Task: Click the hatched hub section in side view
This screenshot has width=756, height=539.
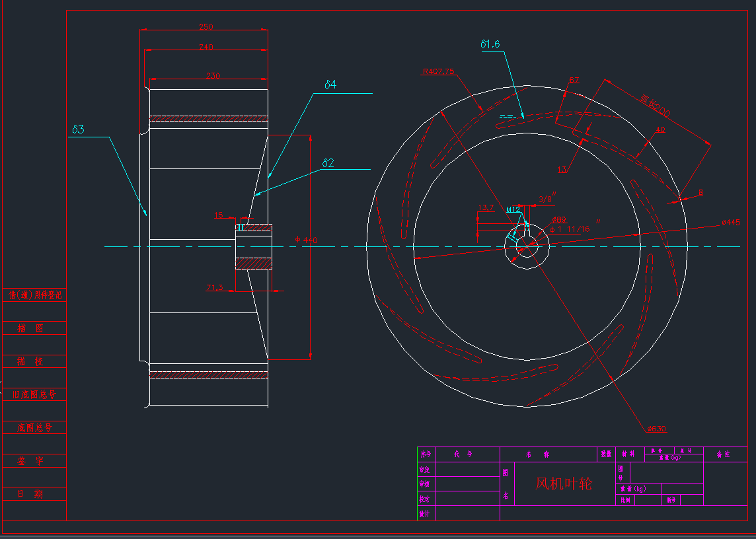Action: [x=254, y=263]
